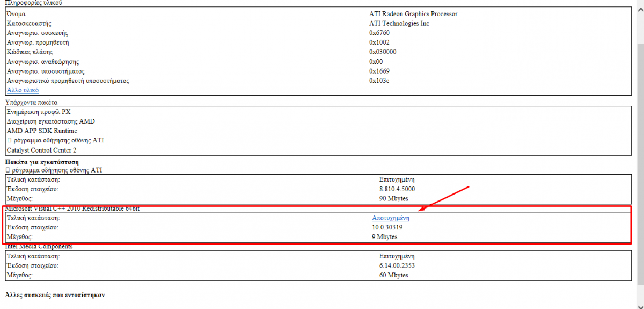
Task: Select the 'AMD APP SDK Runtime' package entry
Action: [42, 131]
